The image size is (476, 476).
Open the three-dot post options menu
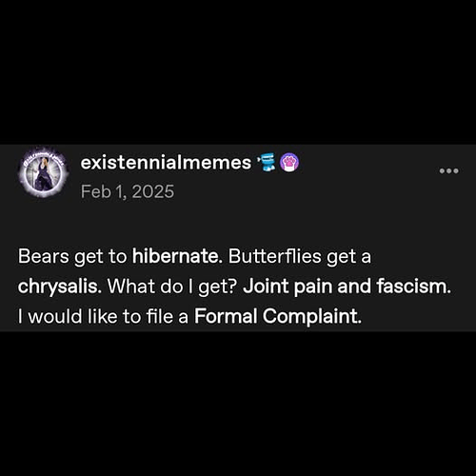coord(448,171)
